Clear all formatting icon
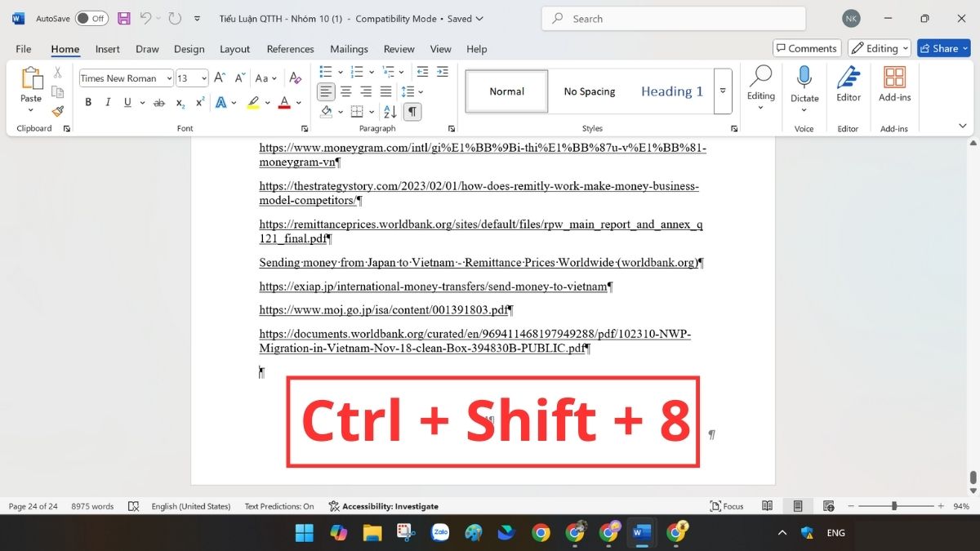The width and height of the screenshot is (980, 551). point(295,78)
